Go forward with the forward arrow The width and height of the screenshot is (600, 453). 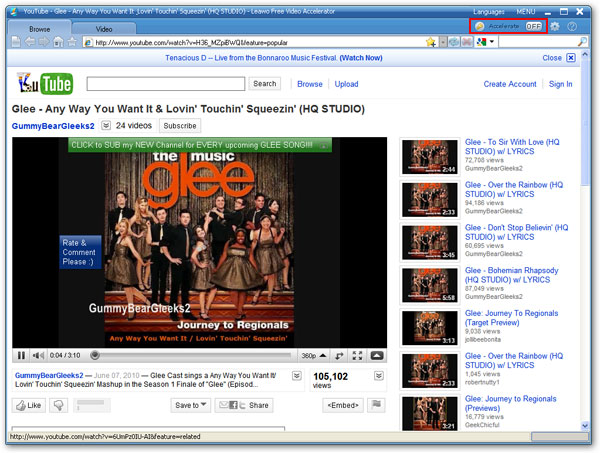(x=44, y=42)
